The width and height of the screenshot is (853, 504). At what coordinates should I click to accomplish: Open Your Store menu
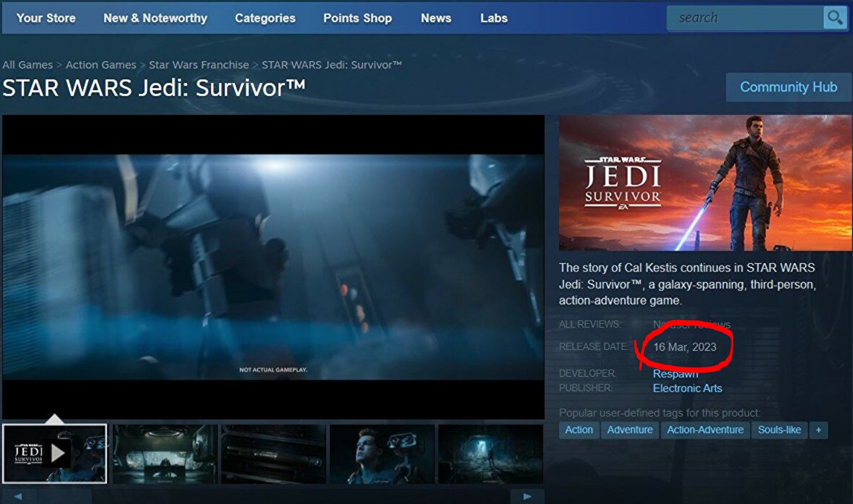(46, 18)
